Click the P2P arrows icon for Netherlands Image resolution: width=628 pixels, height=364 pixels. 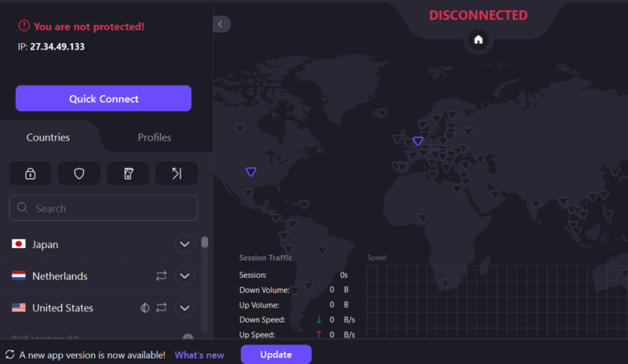click(x=162, y=276)
